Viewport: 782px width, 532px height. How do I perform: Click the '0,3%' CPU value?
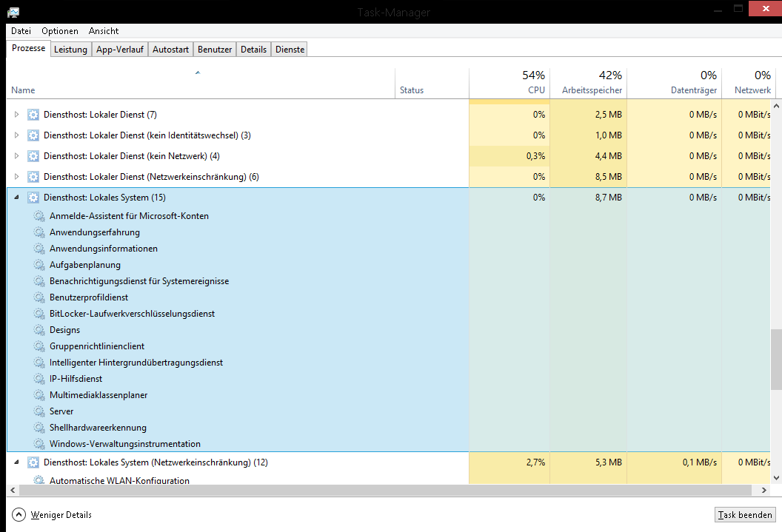pyautogui.click(x=535, y=156)
